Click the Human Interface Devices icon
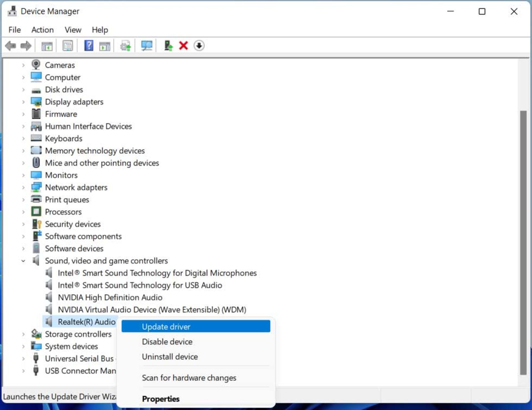The width and height of the screenshot is (532, 410). point(36,126)
